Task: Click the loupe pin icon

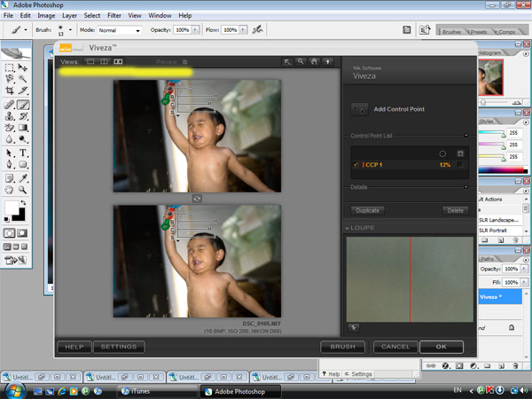Action: 354,328
